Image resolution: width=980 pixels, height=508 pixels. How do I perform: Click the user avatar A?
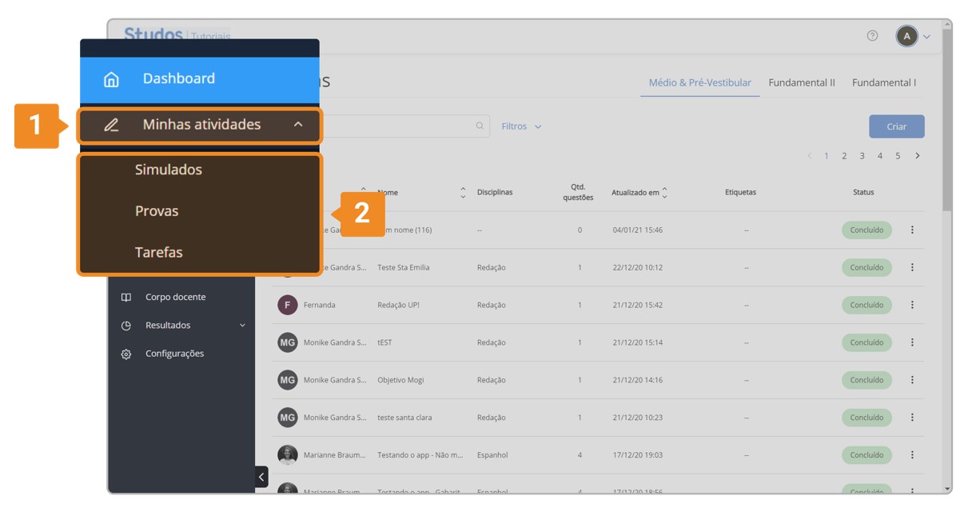coord(906,36)
